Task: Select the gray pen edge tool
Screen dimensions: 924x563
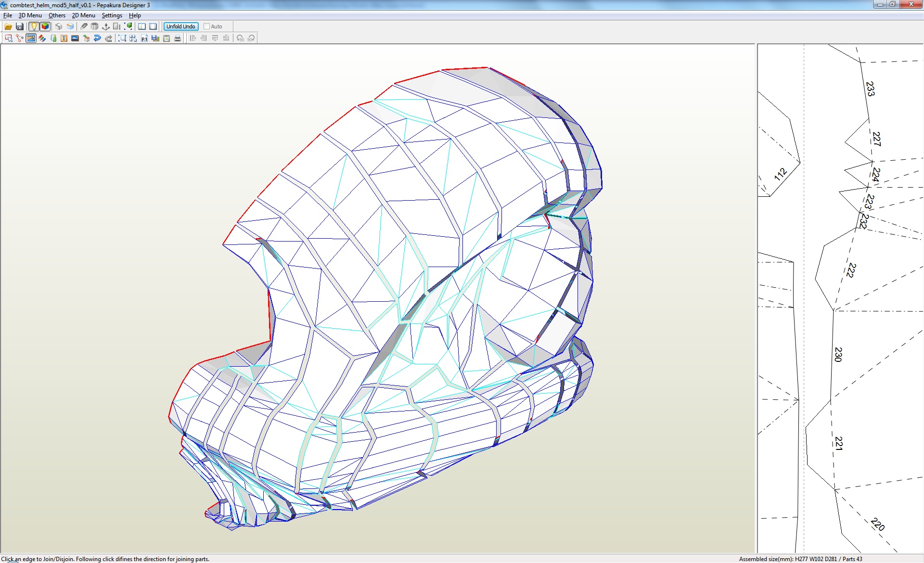Action: pos(84,26)
